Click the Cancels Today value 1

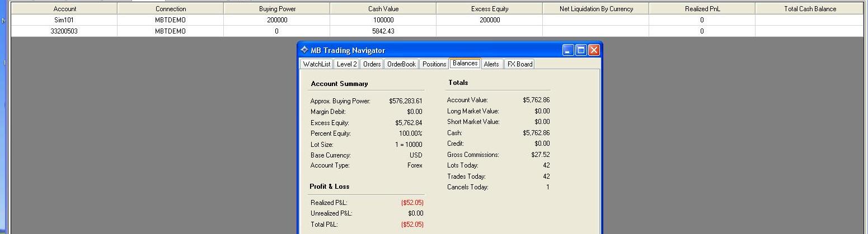(x=548, y=187)
